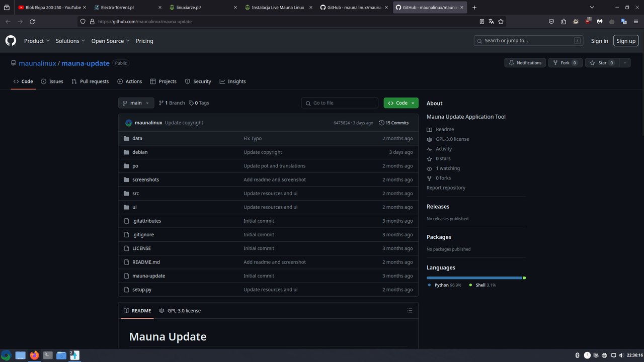Open the list all tabs chevron
This screenshot has height=362, width=644.
pyautogui.click(x=592, y=8)
